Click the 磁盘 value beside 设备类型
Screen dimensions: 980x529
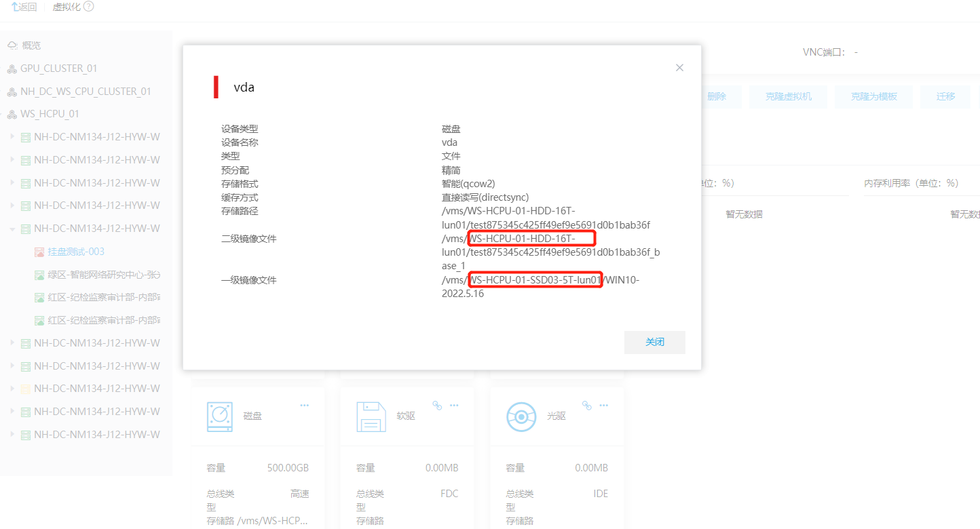pos(451,129)
